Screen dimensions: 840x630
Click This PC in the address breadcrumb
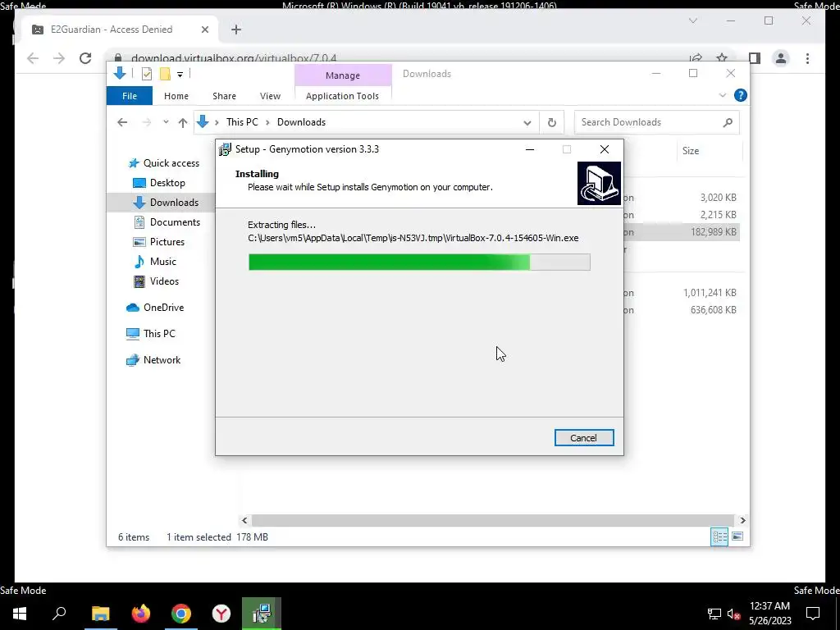242,122
